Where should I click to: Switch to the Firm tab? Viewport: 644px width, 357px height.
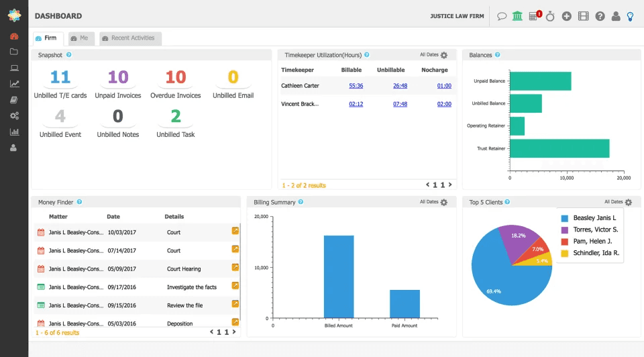click(x=48, y=38)
